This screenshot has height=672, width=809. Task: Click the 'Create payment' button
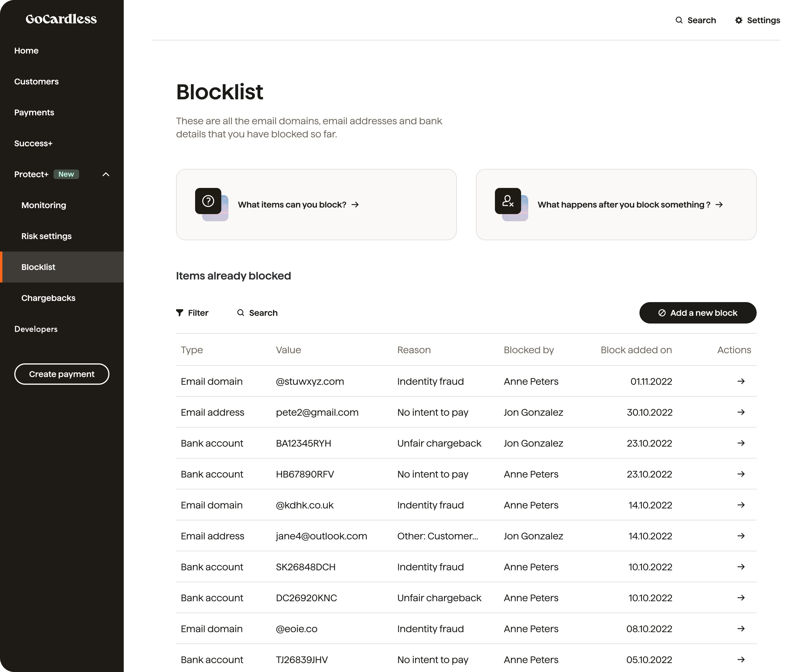(62, 373)
